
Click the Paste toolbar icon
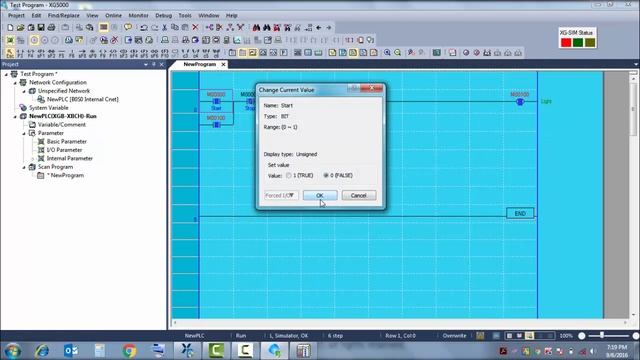click(185, 27)
